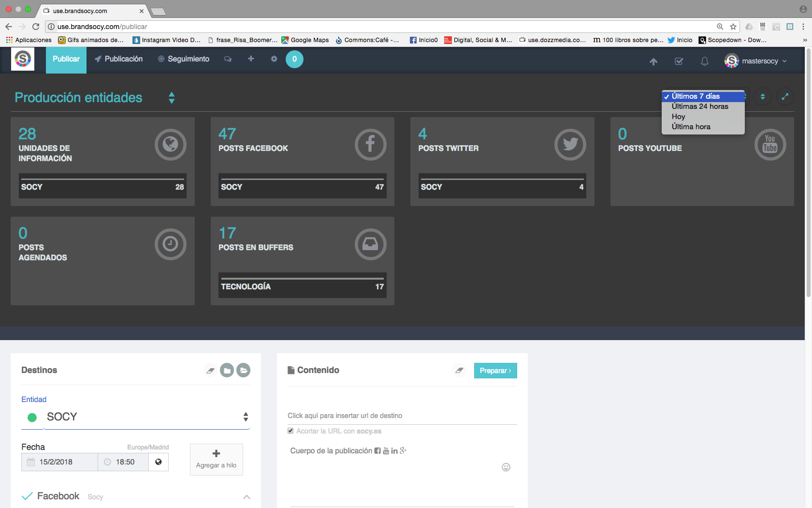Open the Aplicaciones bookmark
The width and height of the screenshot is (812, 508).
(x=29, y=40)
